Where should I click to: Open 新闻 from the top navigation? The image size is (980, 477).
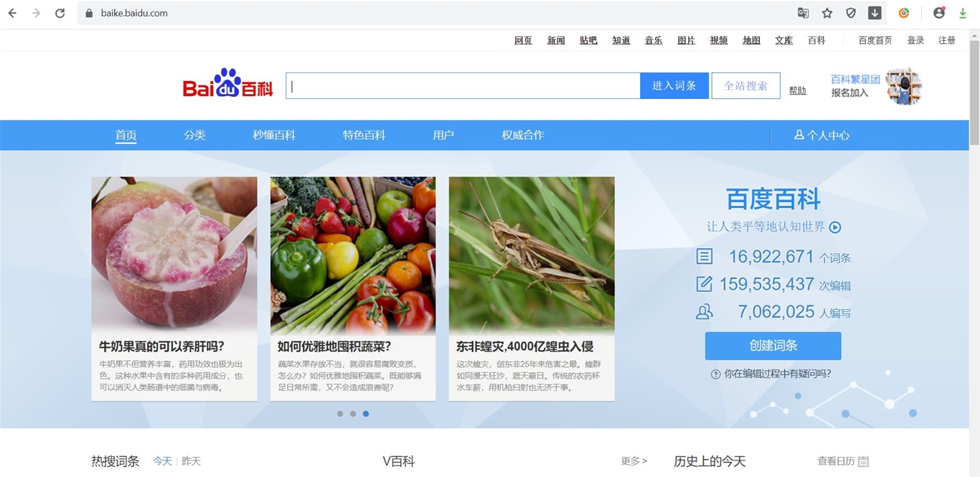[x=555, y=40]
